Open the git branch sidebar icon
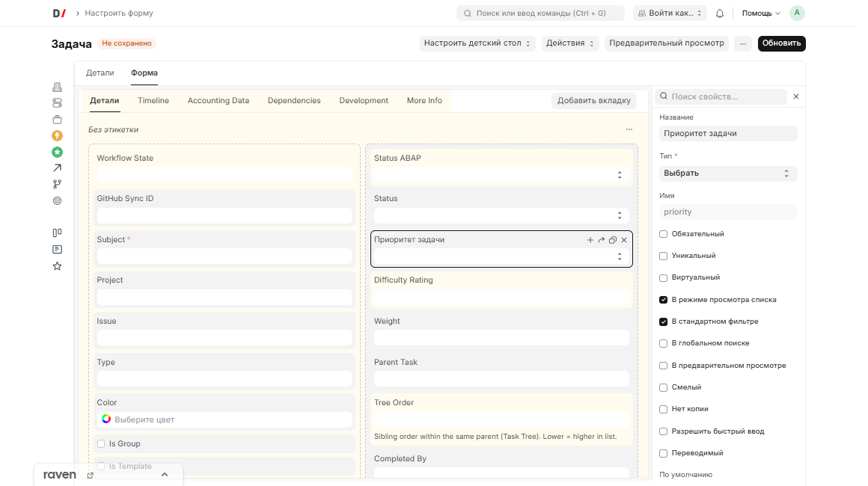 57,184
